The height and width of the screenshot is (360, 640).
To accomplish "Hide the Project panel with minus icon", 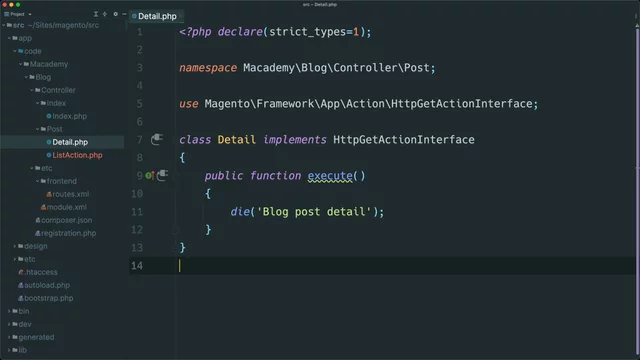I will tap(124, 14).
